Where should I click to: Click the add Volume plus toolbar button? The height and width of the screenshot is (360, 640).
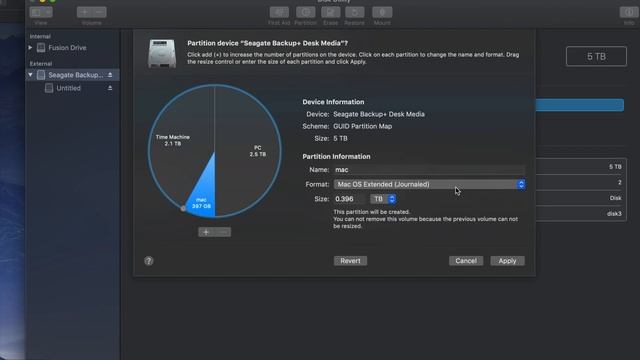click(x=84, y=12)
